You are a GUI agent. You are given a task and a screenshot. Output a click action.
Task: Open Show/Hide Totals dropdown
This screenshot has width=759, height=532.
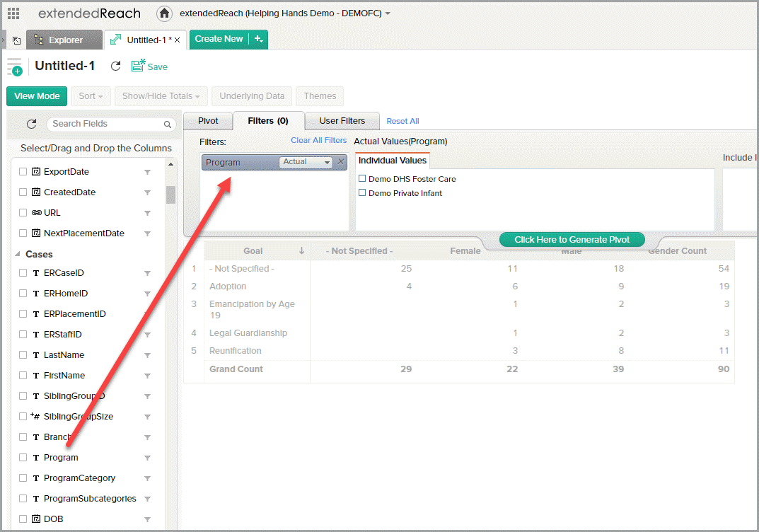tap(161, 96)
